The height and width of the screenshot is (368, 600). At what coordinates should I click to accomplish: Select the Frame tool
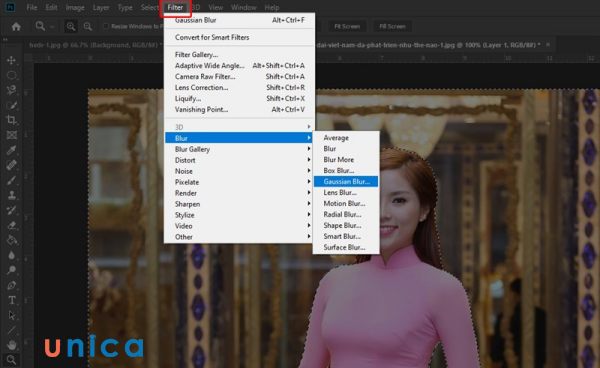11,135
